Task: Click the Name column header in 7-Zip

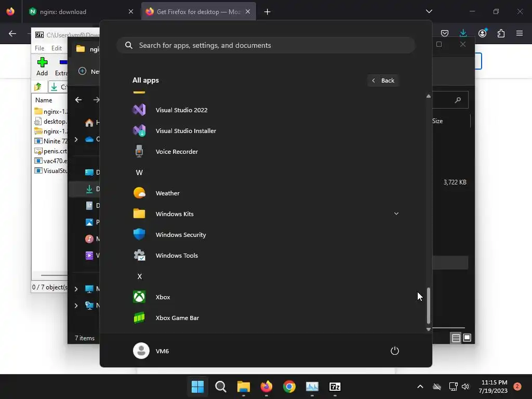Action: pyautogui.click(x=44, y=100)
